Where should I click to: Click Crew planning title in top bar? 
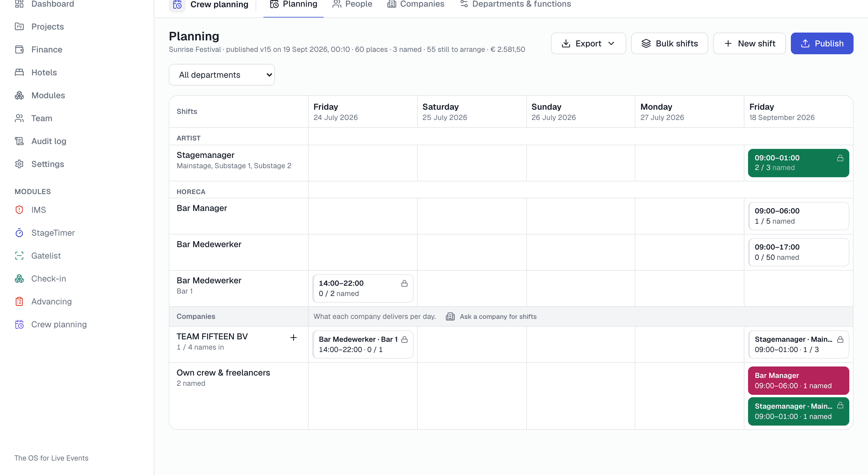click(x=219, y=5)
